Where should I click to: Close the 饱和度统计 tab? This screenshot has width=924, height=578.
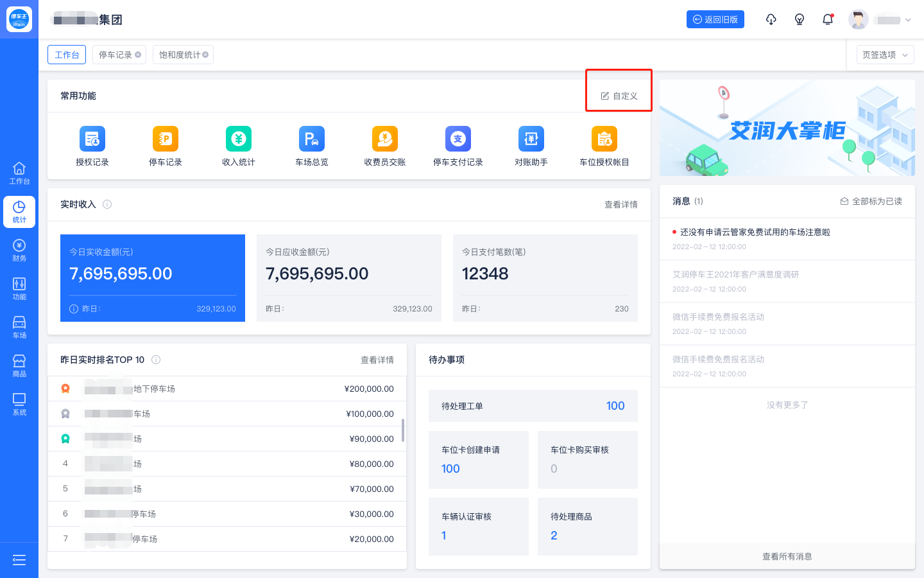[x=205, y=55]
